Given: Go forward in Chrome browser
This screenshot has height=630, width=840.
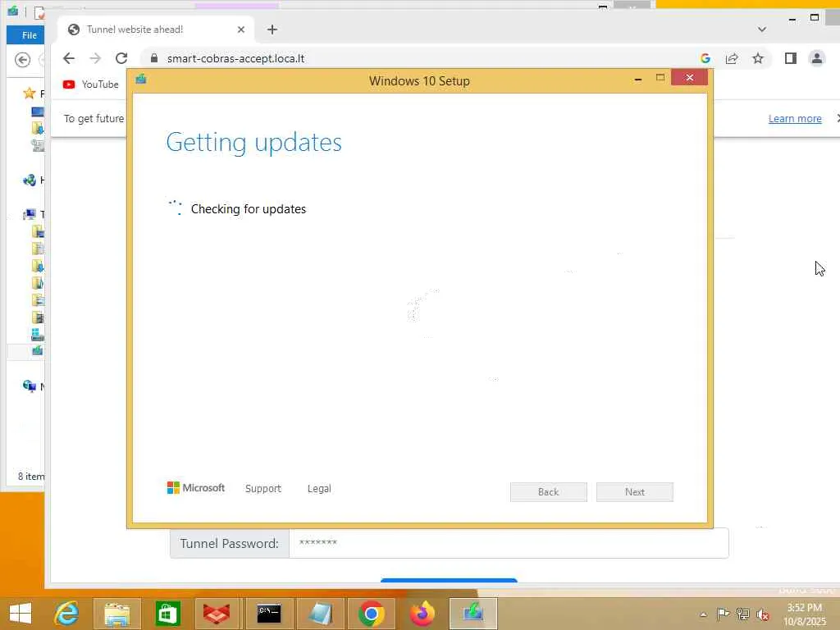Looking at the screenshot, I should (x=95, y=58).
